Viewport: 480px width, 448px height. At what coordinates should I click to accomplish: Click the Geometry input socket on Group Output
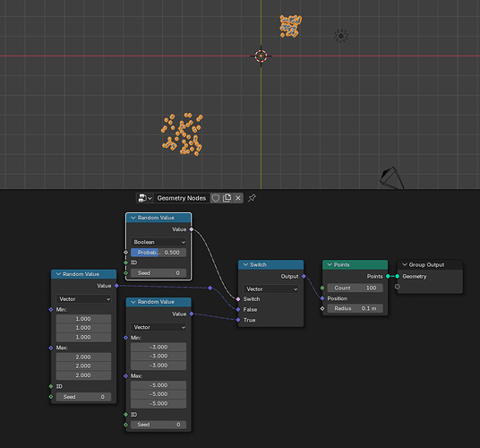tap(398, 276)
